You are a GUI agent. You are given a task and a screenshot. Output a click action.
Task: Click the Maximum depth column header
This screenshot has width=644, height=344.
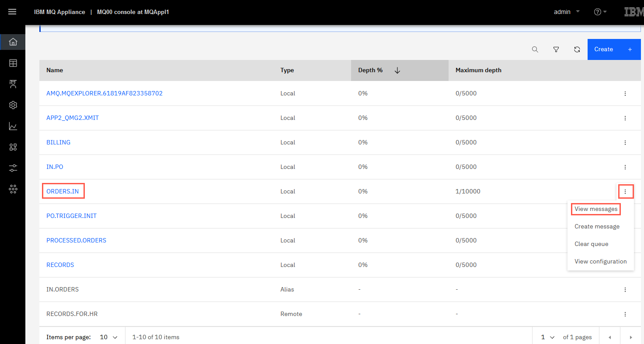478,70
